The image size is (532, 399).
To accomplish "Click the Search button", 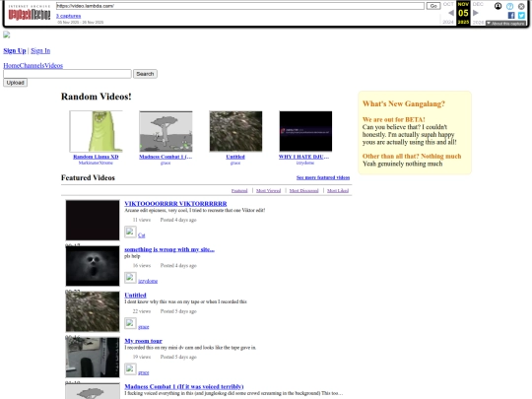I will coord(145,74).
